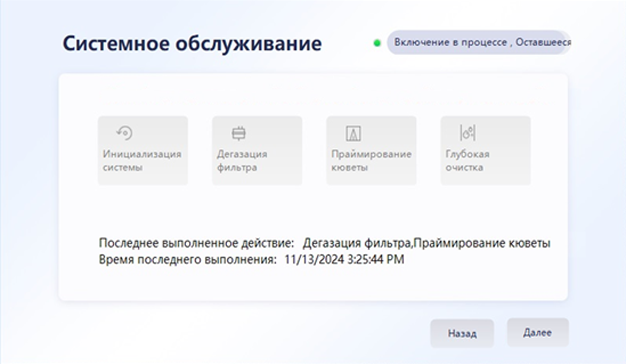Click the Праймирование кюветы cuvette icon
The image size is (626, 364).
[353, 134]
